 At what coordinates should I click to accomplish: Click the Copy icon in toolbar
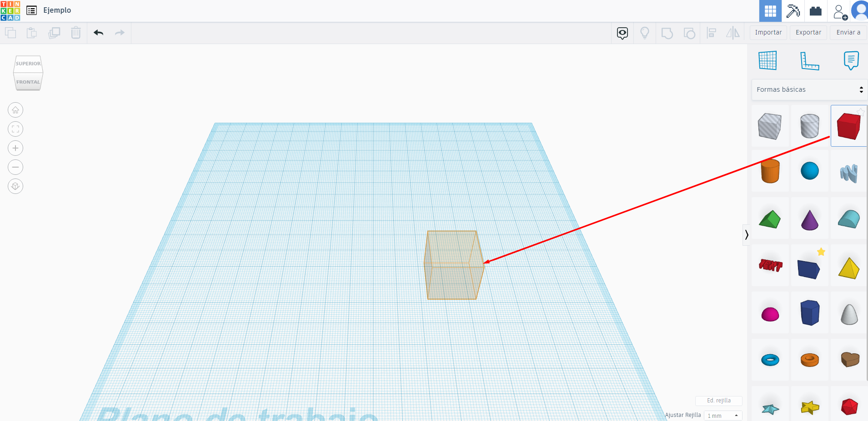(x=10, y=33)
